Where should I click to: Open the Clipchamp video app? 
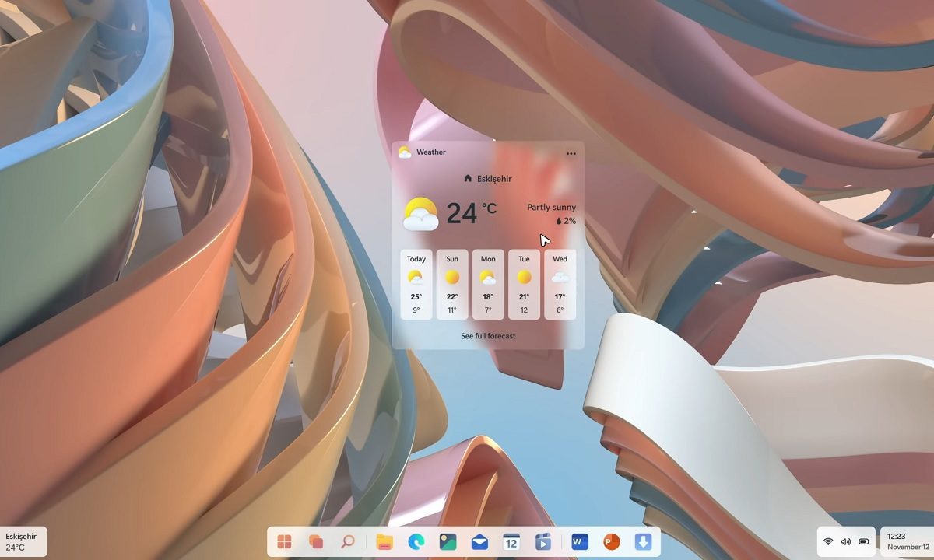[542, 542]
